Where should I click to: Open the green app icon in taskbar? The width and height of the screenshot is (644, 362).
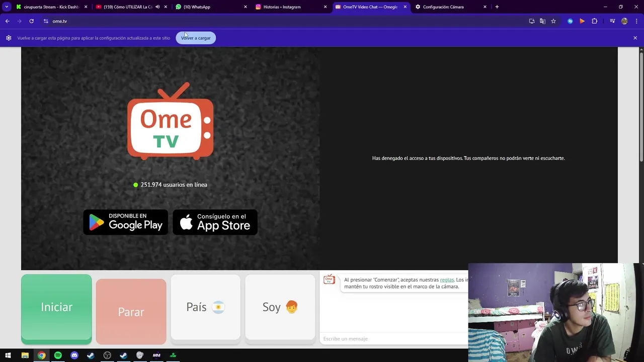[x=173, y=355]
